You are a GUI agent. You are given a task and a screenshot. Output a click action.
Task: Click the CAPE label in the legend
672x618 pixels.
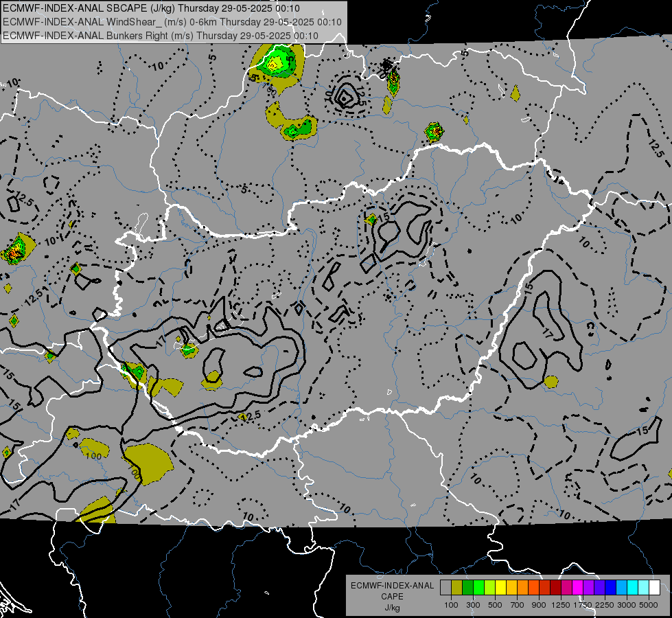(392, 597)
